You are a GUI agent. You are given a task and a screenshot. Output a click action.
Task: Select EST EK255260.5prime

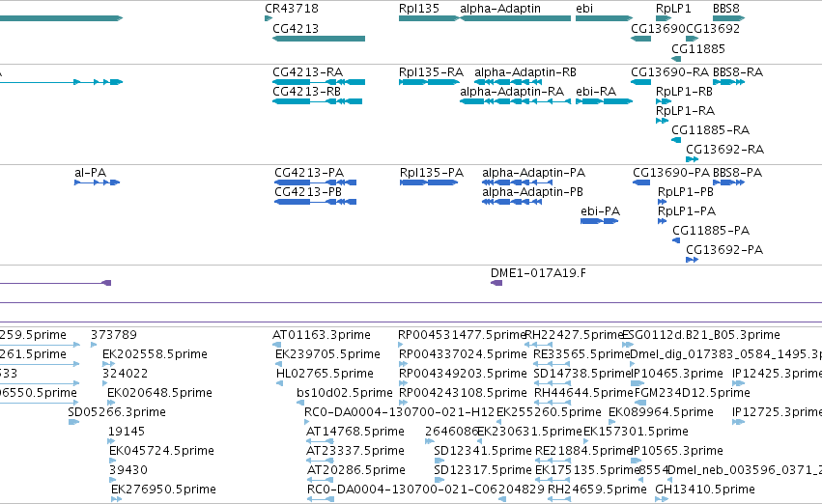click(549, 412)
